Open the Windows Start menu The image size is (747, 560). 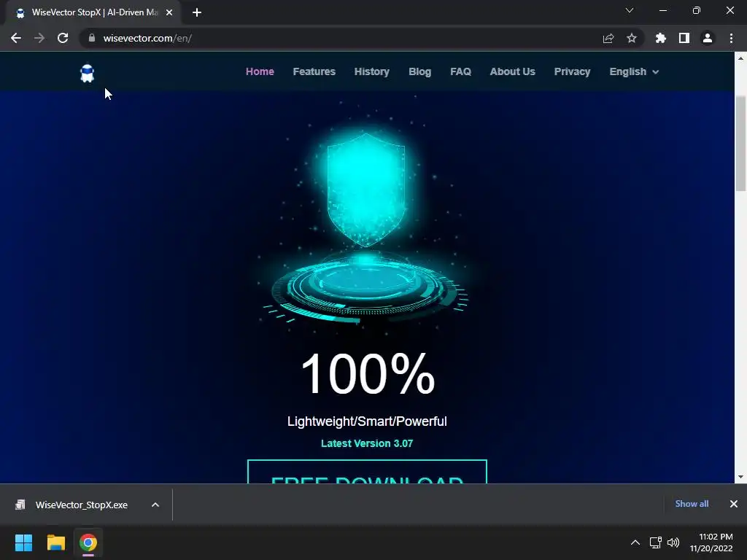point(23,542)
